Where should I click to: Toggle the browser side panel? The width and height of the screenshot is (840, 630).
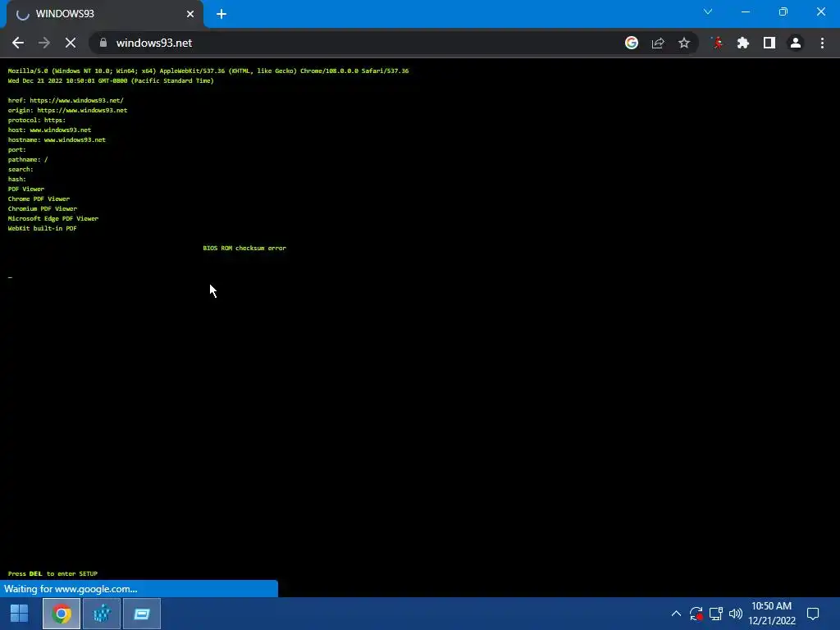pyautogui.click(x=769, y=43)
